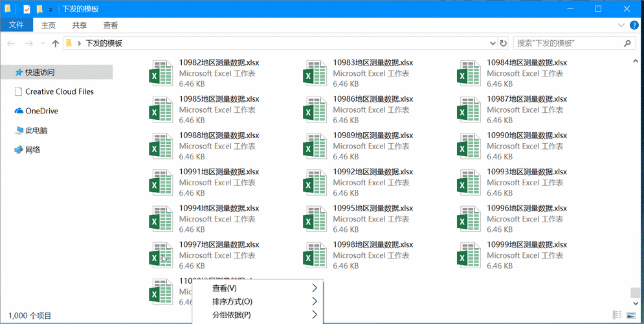
Task: Click the Properties icon in quick access toolbar
Action: 27,9
